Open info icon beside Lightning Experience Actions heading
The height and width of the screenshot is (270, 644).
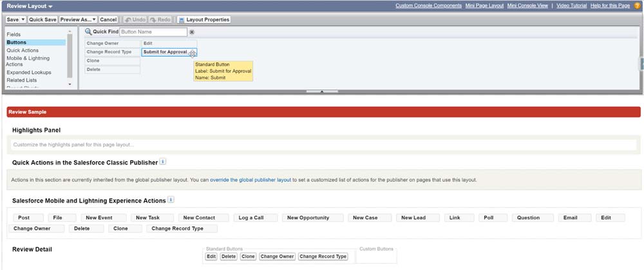(x=171, y=200)
